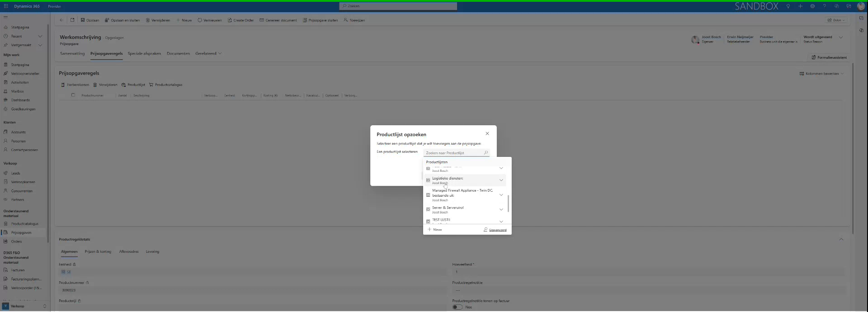
Task: Open Orders in the sidebar
Action: (x=16, y=241)
